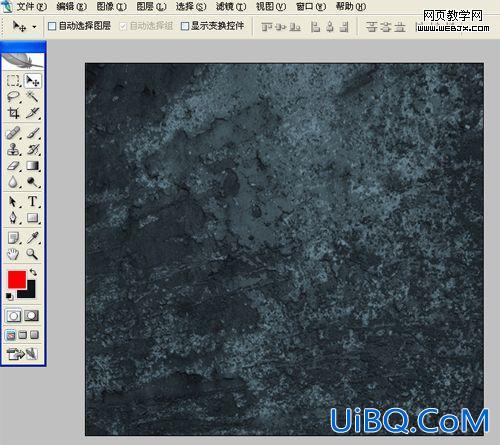
Task: Select the Eraser tool
Action: (x=13, y=165)
